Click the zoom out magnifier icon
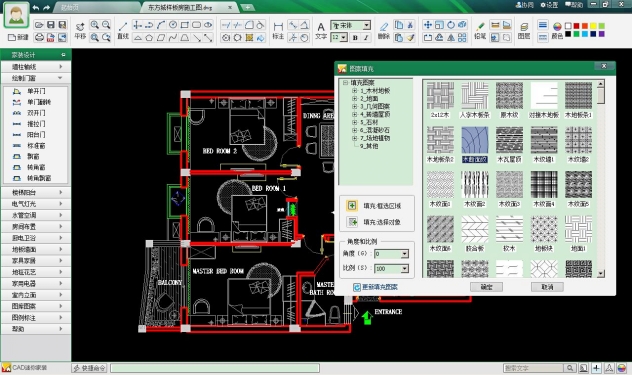This screenshot has width=632, height=375. pyautogui.click(x=106, y=25)
